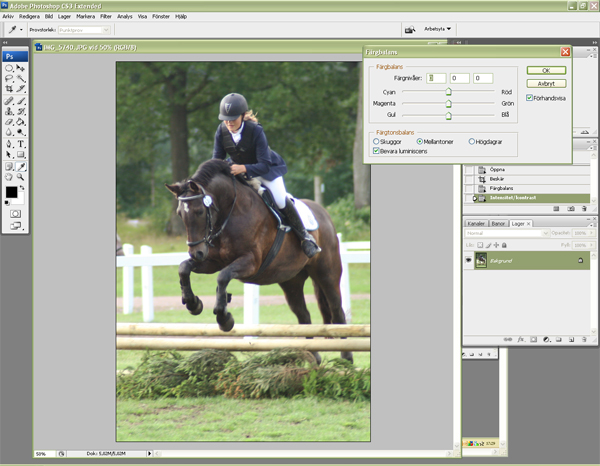Open eyedropper tool preset picker arrow
This screenshot has width=600, height=466.
tap(21, 29)
